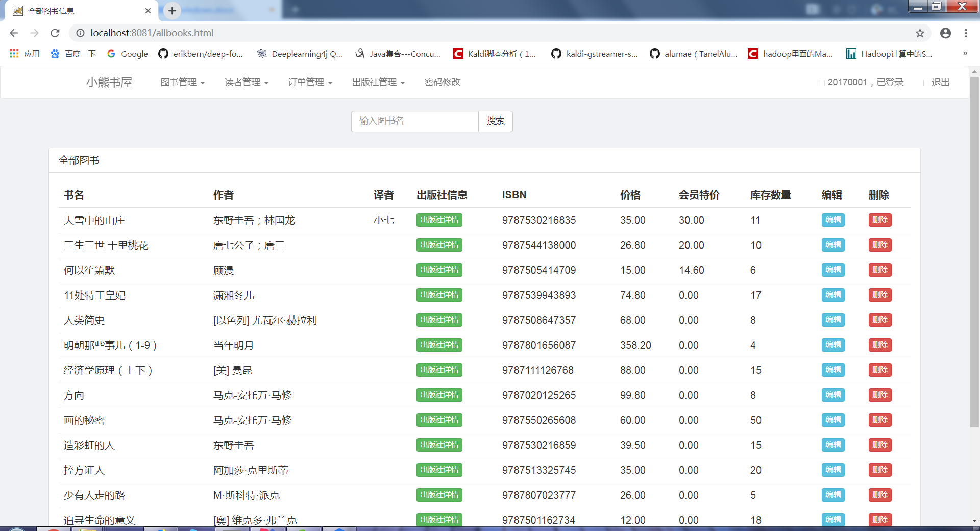Click the page vertical scrollbar thumb
980x531 pixels.
[x=974, y=251]
